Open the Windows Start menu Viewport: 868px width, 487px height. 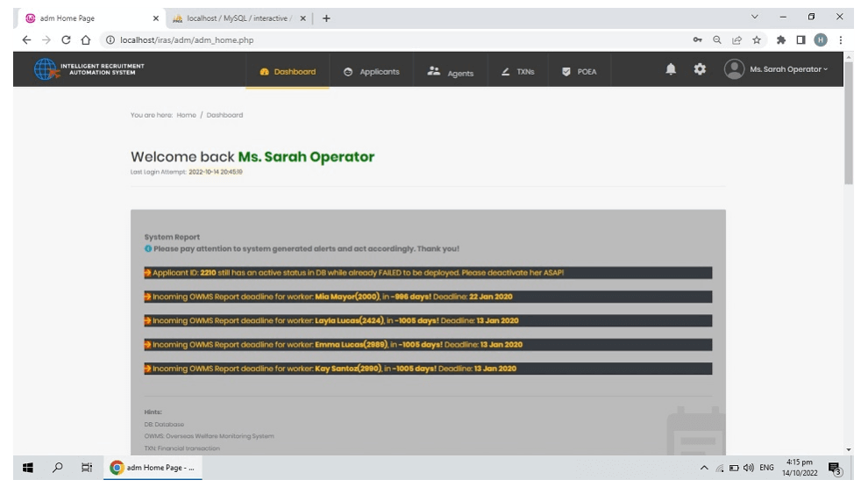pyautogui.click(x=27, y=468)
